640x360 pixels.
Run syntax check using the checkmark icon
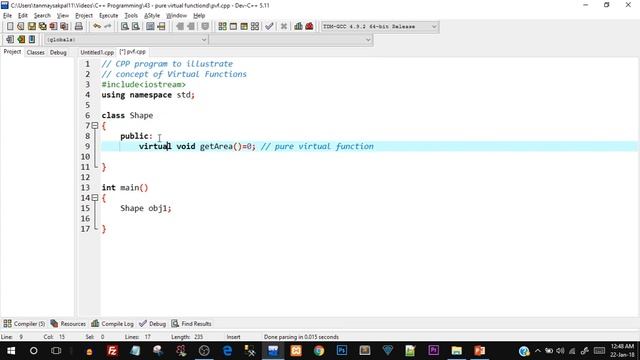(269, 27)
